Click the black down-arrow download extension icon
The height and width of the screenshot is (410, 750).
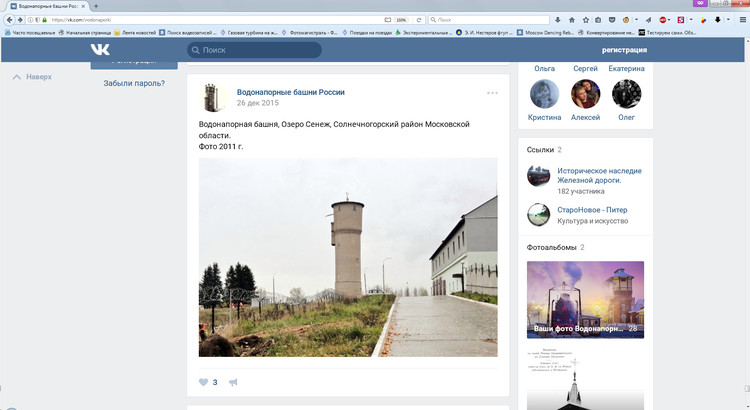point(717,20)
